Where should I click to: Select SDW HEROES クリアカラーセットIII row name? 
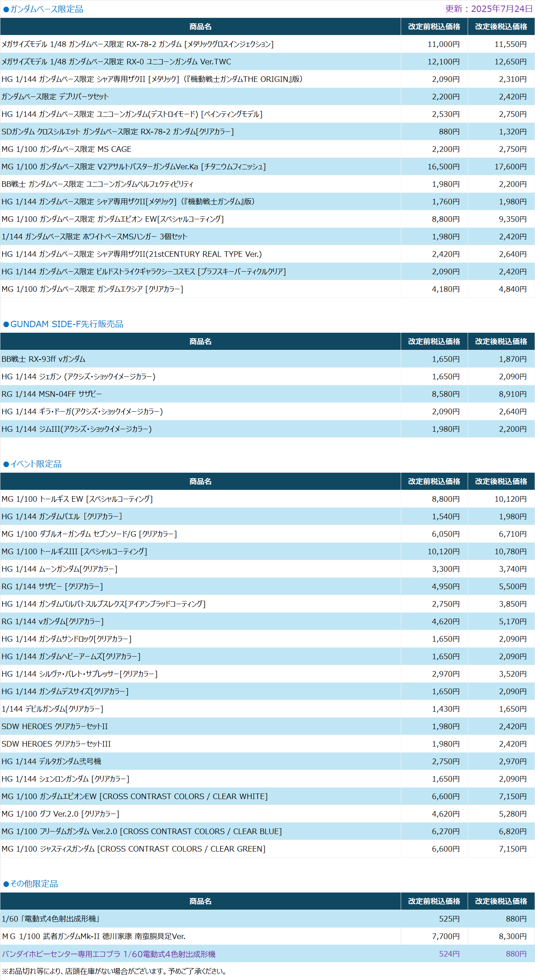tap(56, 744)
